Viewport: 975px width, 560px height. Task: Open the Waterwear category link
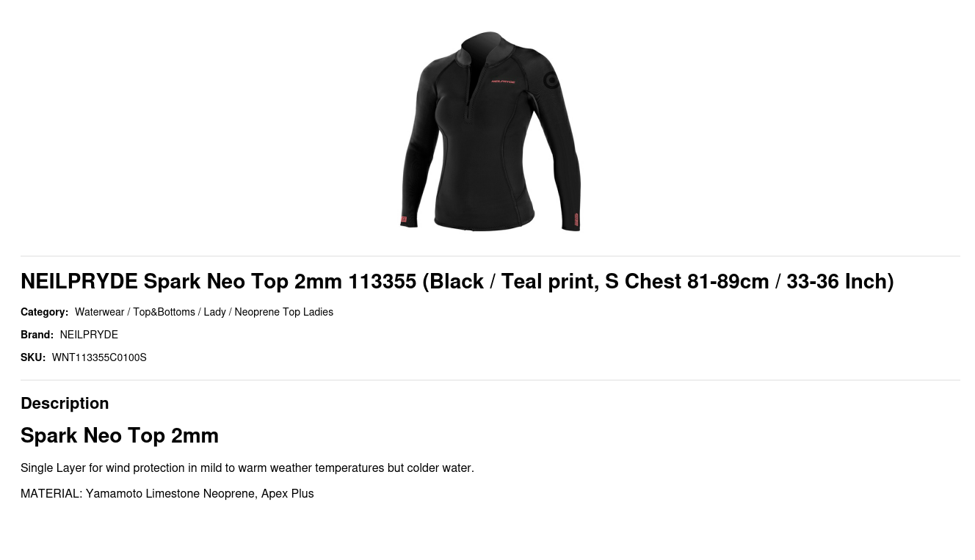pyautogui.click(x=99, y=312)
